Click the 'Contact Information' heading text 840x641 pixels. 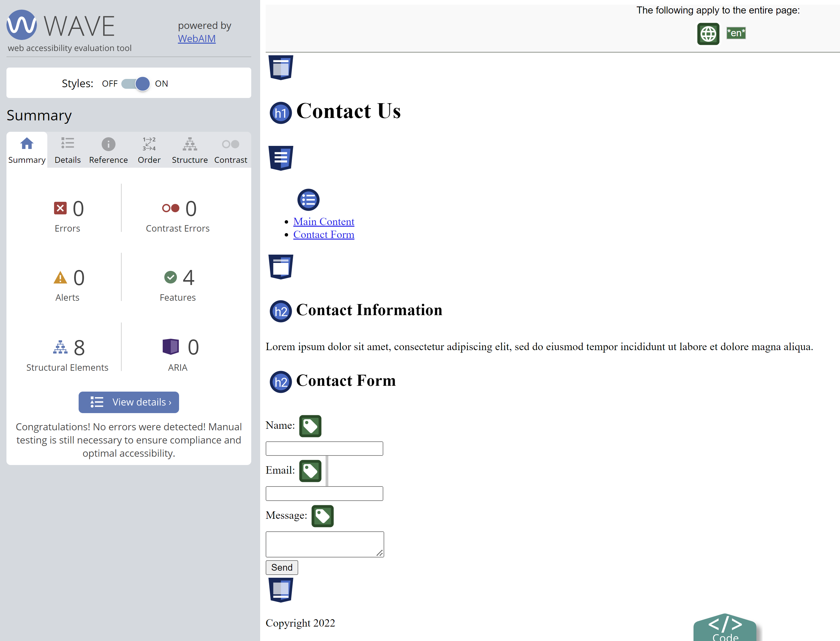(369, 309)
